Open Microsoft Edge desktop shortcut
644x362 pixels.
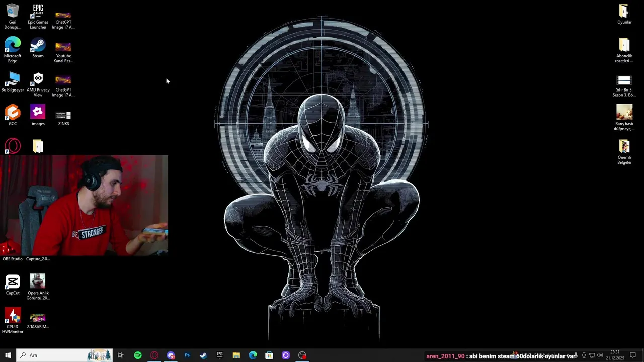pos(13,50)
